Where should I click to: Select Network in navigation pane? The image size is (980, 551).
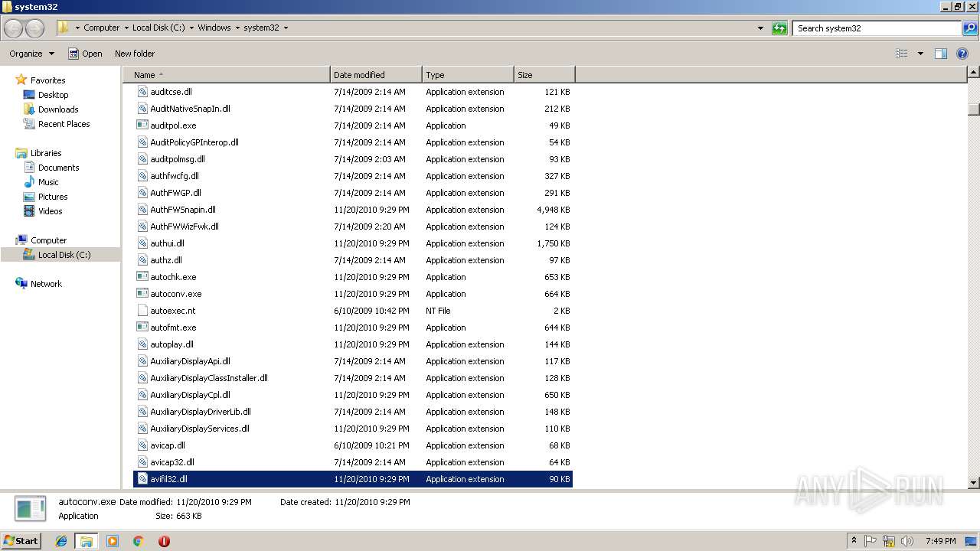tap(46, 284)
